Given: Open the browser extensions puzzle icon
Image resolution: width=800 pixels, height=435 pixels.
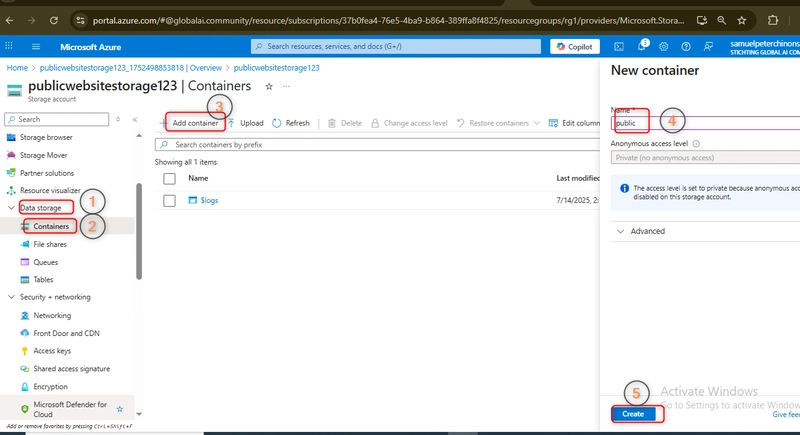Looking at the screenshot, I should coord(773,20).
